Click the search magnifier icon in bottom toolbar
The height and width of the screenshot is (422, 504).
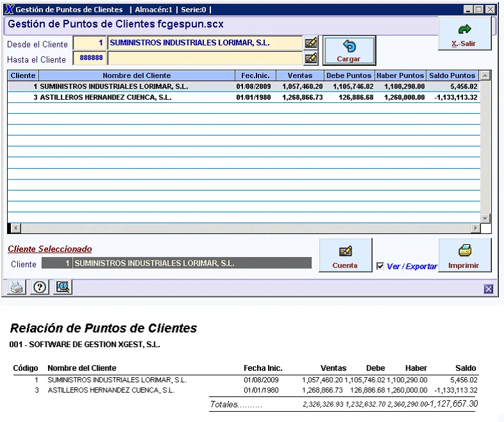pos(63,288)
